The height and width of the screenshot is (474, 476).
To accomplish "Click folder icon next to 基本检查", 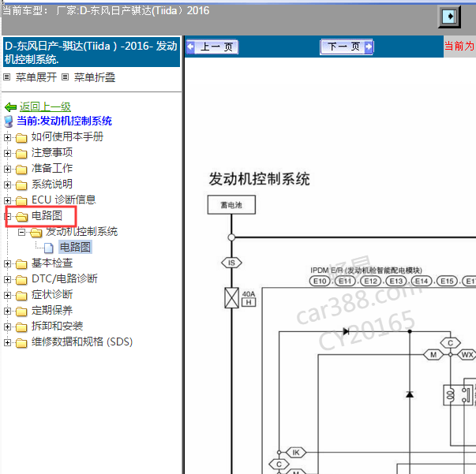I will coord(21,264).
